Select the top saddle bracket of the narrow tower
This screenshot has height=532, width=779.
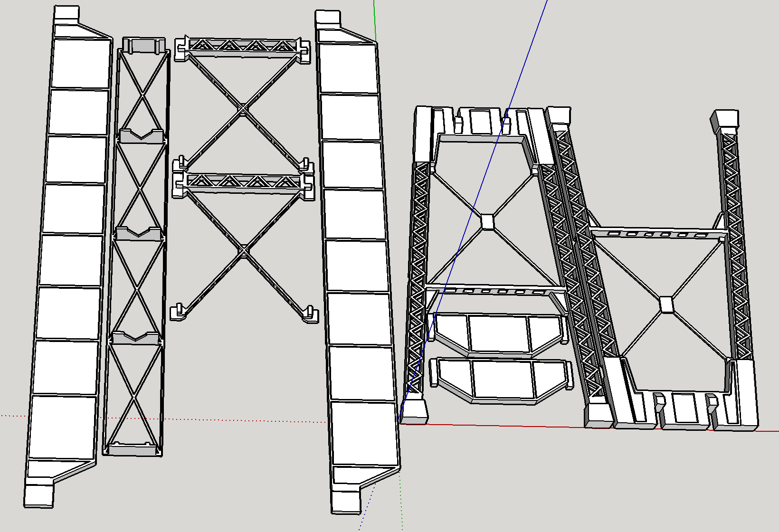pyautogui.click(x=144, y=46)
